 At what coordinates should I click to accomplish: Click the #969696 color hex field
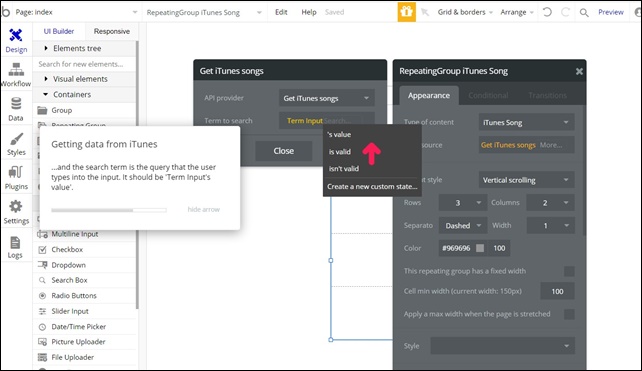point(457,248)
